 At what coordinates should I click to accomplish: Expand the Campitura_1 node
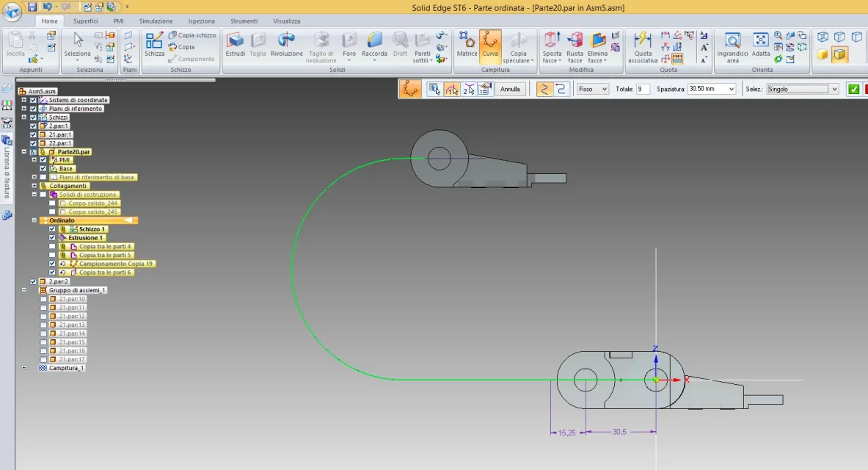[x=23, y=368]
